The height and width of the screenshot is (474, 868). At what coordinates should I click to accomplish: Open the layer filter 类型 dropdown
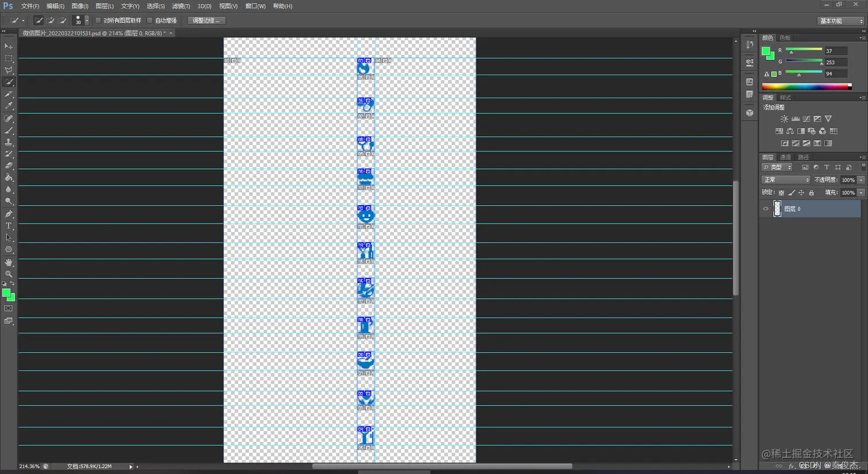pos(777,167)
